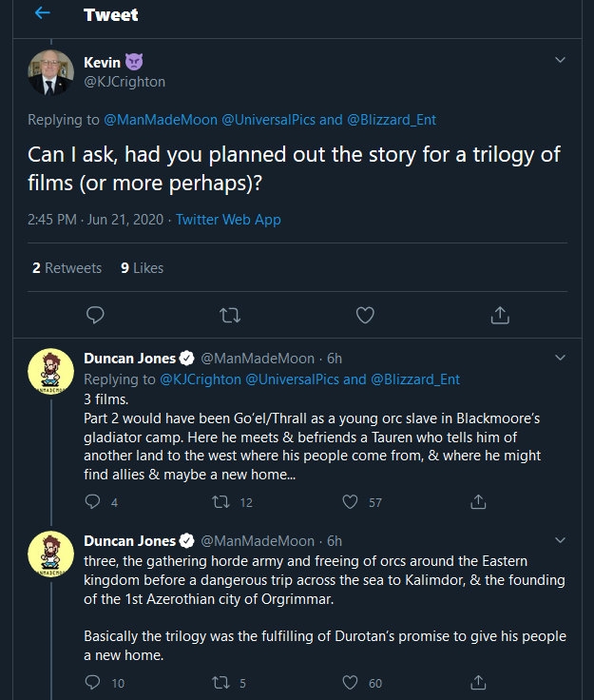View the 9 Likes list

(x=143, y=268)
